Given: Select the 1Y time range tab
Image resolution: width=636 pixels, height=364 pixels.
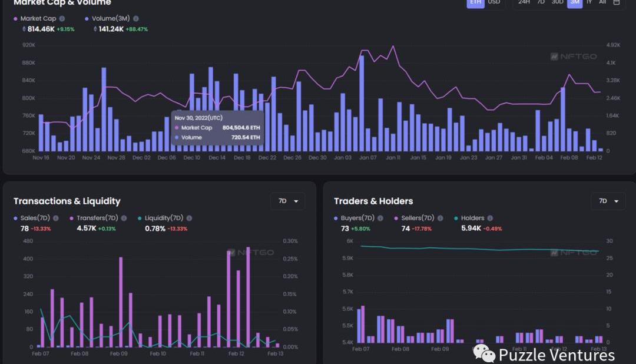Looking at the screenshot, I should click(589, 2).
